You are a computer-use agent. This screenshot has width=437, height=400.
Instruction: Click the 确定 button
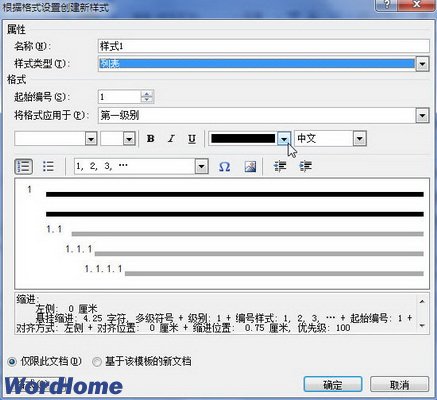click(x=333, y=385)
